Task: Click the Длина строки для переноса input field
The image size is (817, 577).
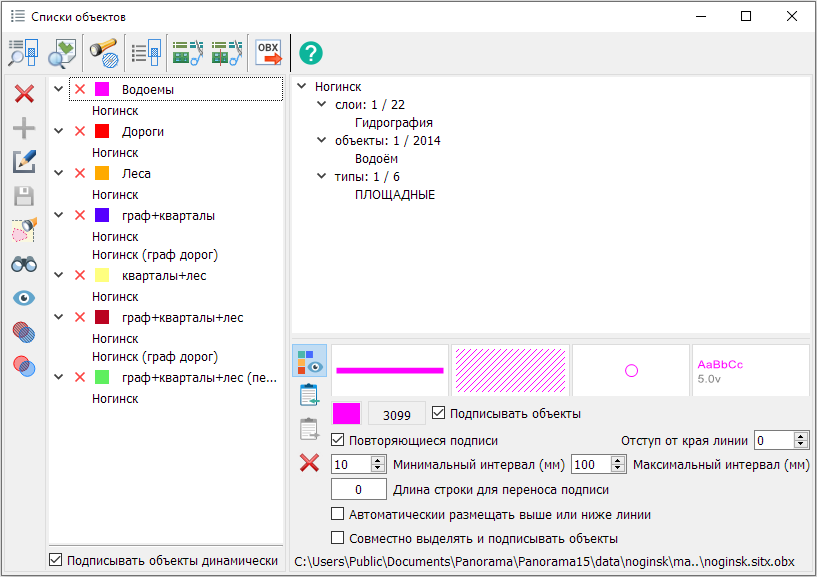Action: pos(358,488)
